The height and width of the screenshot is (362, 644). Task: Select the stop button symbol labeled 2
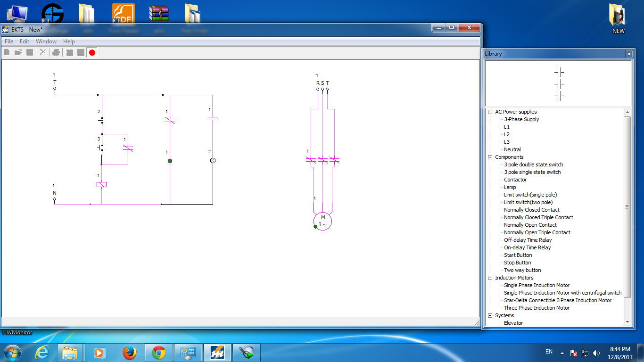click(101, 120)
